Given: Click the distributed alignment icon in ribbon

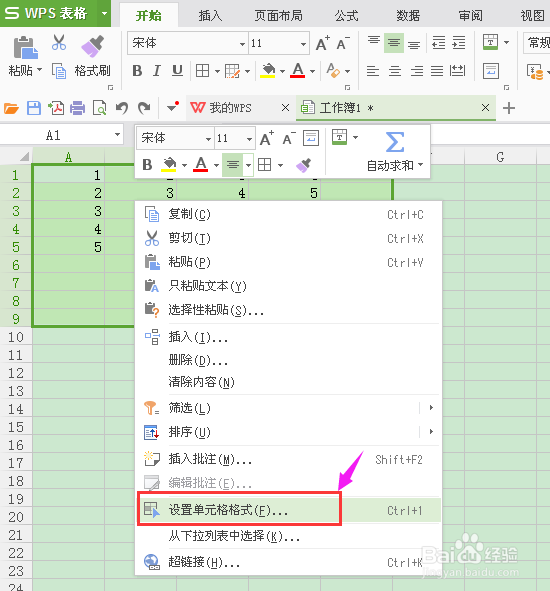Looking at the screenshot, I should (458, 71).
